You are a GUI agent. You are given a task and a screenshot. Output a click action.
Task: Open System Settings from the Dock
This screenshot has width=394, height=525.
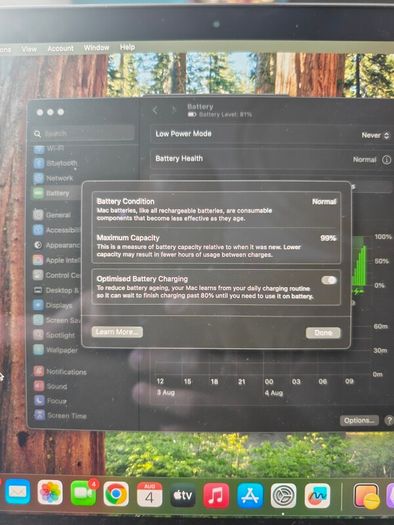tap(283, 496)
